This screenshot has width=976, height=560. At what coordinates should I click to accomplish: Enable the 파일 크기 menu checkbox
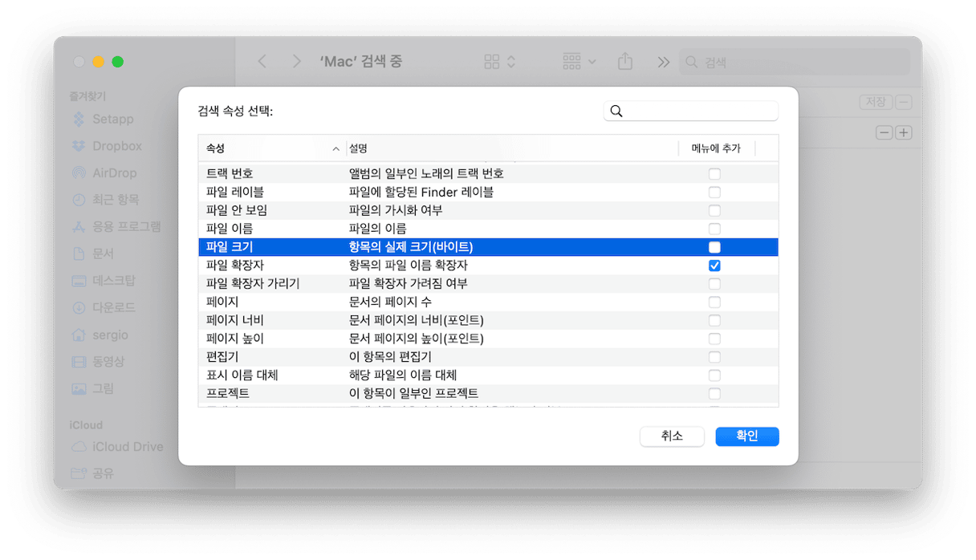[x=714, y=247]
